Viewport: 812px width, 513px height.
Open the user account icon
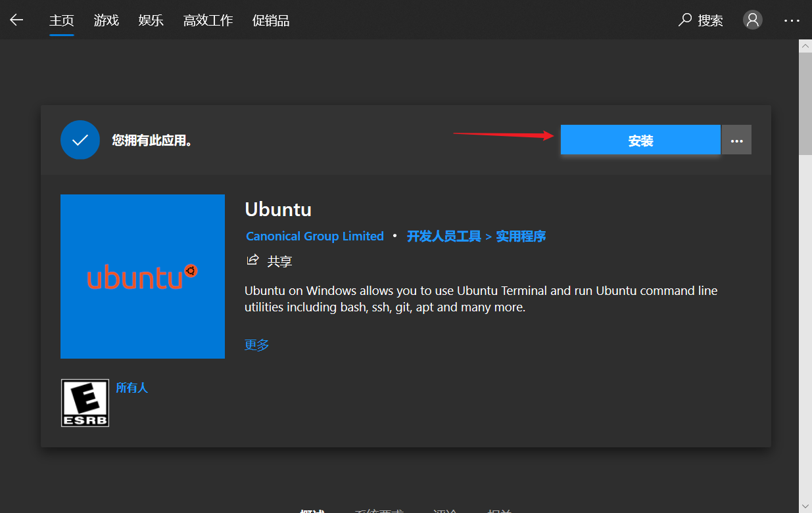753,20
